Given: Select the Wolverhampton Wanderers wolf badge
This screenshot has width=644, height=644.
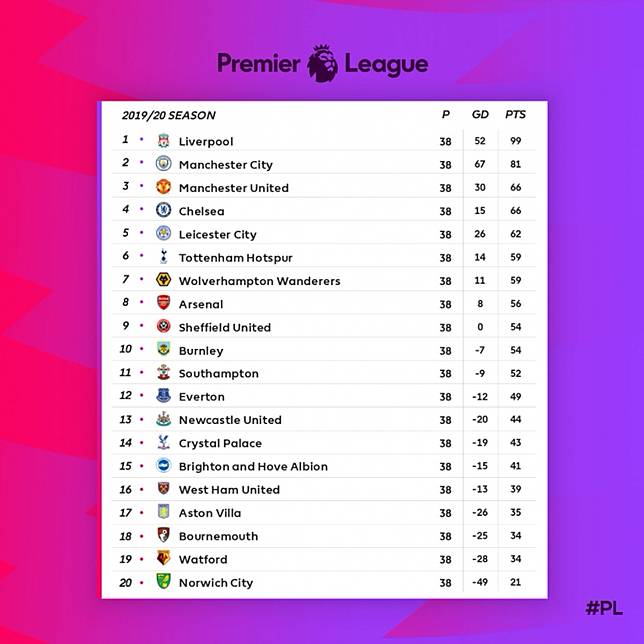Looking at the screenshot, I should (163, 280).
